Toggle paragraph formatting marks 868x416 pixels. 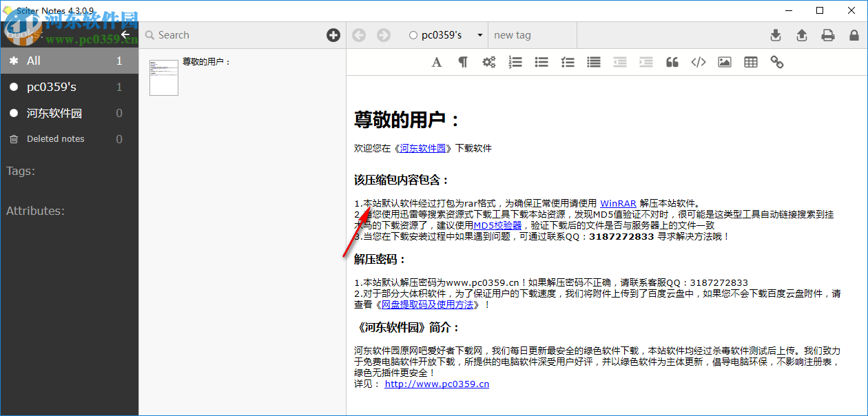(462, 62)
